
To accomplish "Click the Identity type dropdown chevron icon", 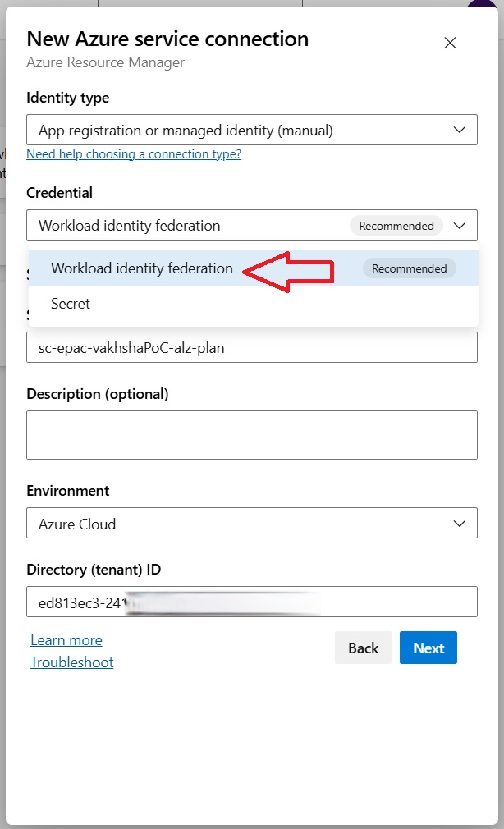I will 461,130.
